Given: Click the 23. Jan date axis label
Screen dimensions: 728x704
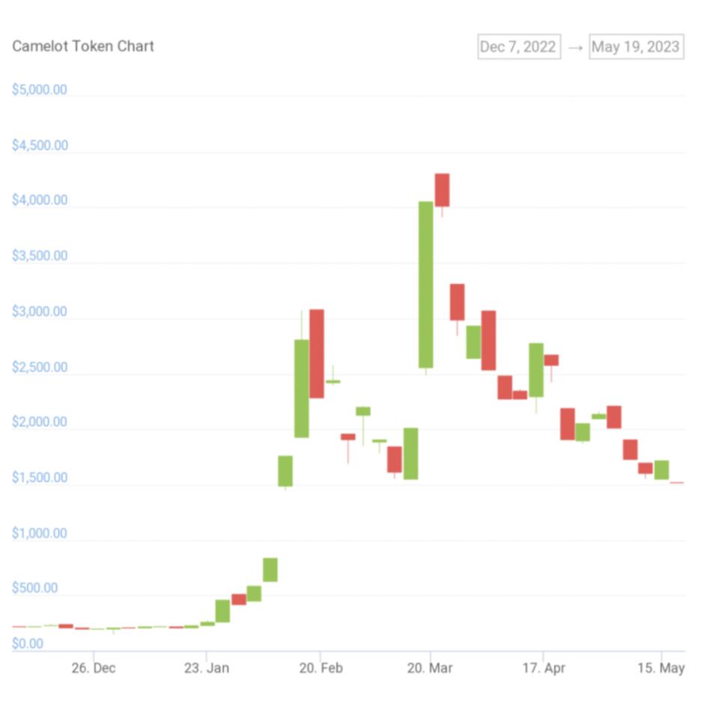Looking at the screenshot, I should click(x=207, y=668).
